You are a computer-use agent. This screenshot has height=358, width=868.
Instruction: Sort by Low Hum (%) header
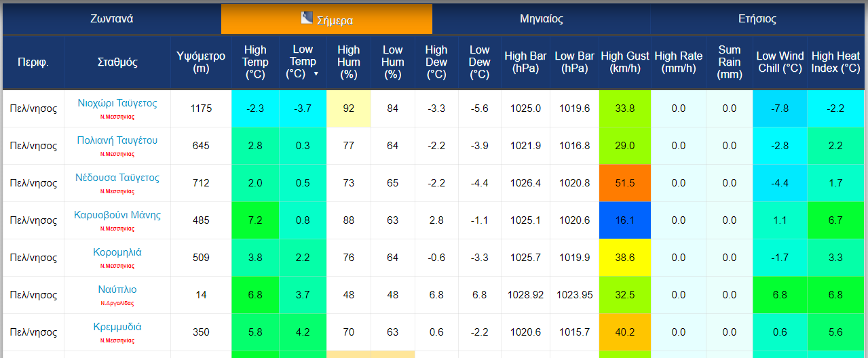tap(393, 62)
